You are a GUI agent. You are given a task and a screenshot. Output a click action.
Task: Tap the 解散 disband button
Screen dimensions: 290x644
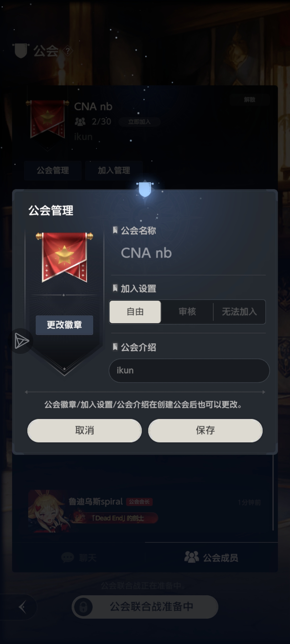click(x=249, y=100)
